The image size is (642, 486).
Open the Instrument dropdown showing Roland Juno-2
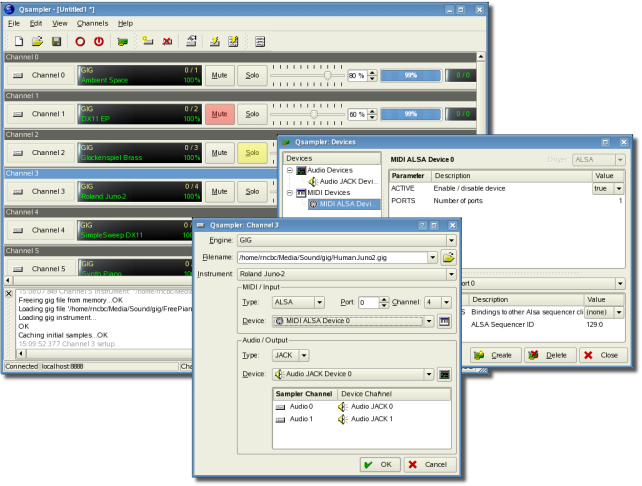345,273
